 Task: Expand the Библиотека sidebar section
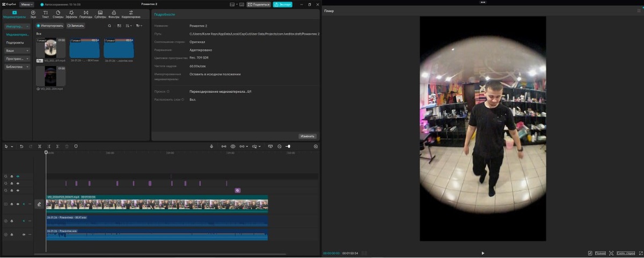coord(17,67)
